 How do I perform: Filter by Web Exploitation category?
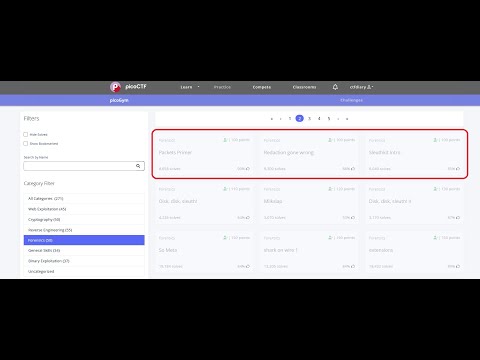click(84, 209)
